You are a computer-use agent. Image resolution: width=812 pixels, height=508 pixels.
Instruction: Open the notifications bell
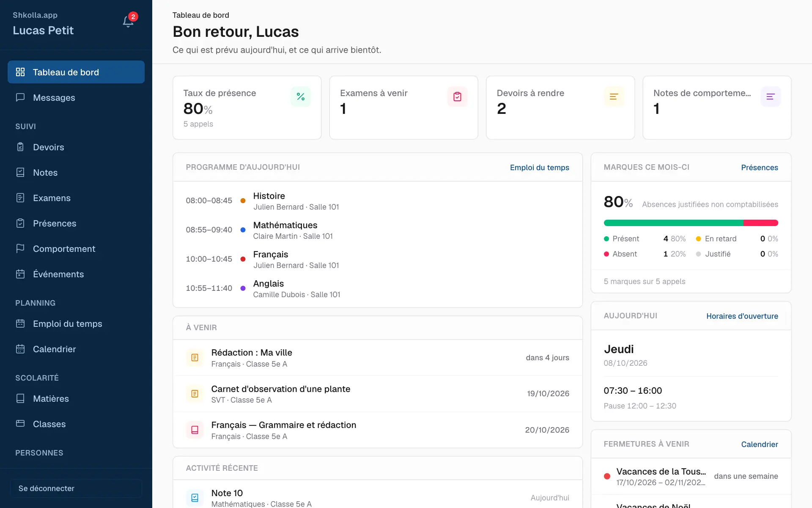click(x=128, y=22)
